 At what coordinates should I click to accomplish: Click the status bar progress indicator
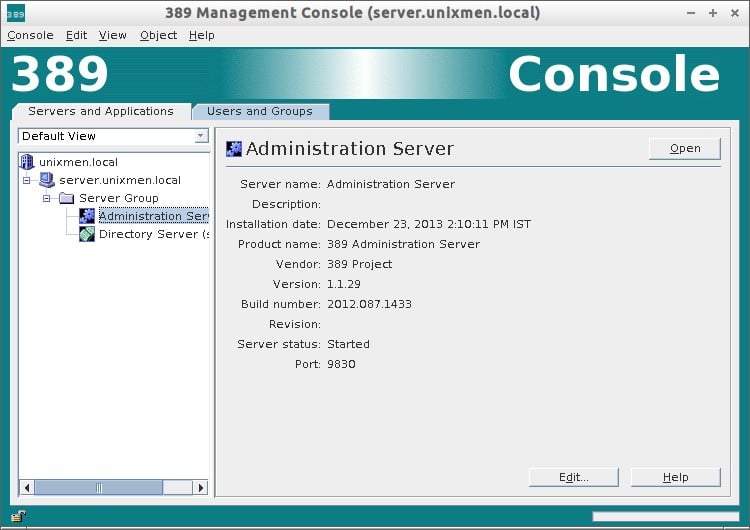pos(665,517)
